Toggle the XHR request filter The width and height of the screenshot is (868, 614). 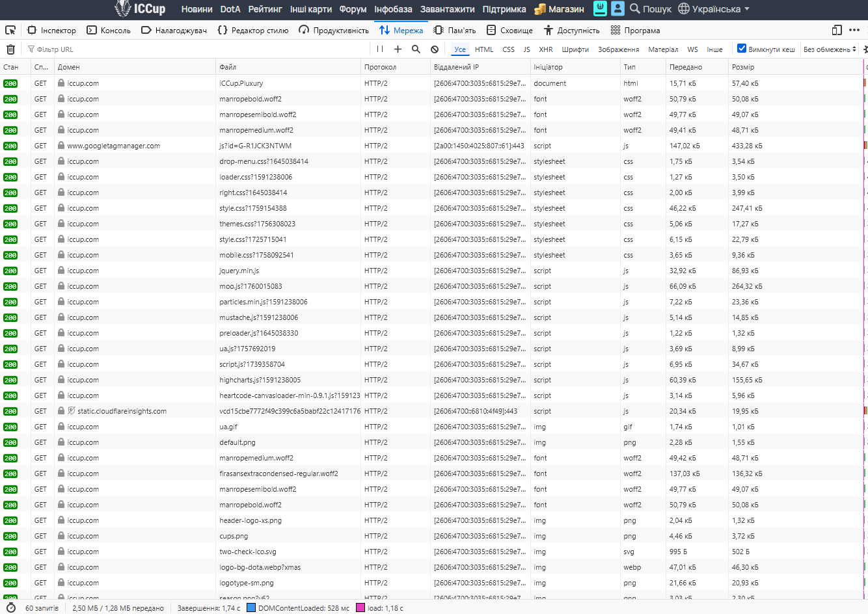coord(546,49)
